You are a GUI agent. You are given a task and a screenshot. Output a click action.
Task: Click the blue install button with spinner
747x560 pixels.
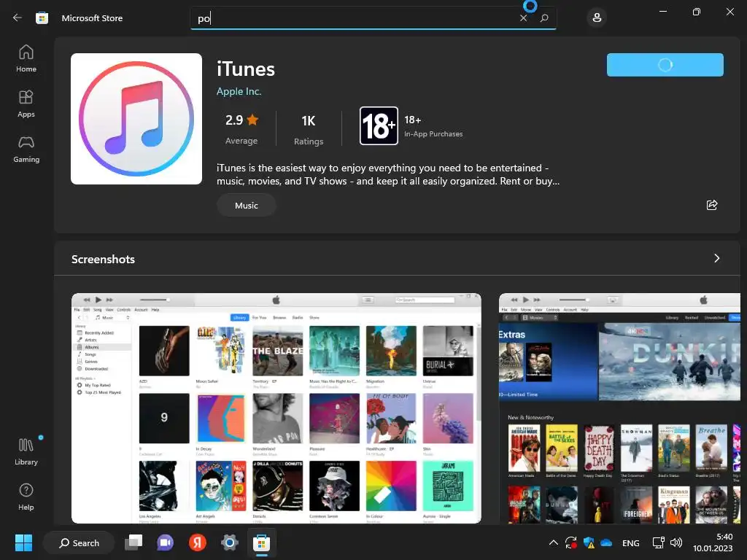665,65
